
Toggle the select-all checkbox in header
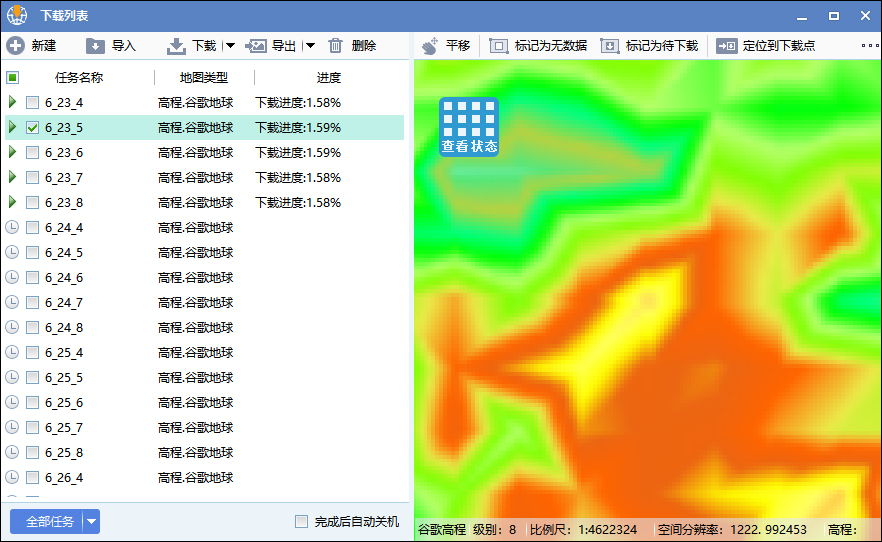13,77
